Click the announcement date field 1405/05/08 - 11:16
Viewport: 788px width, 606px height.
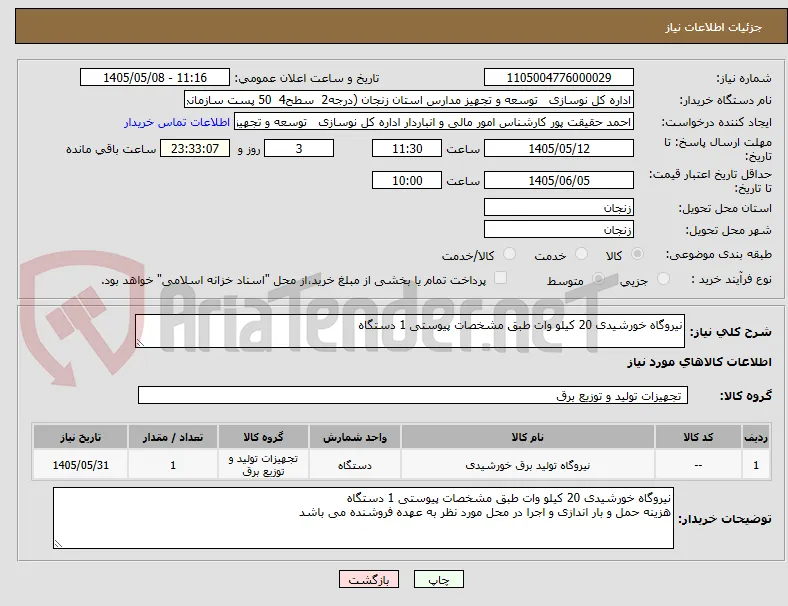[155, 78]
